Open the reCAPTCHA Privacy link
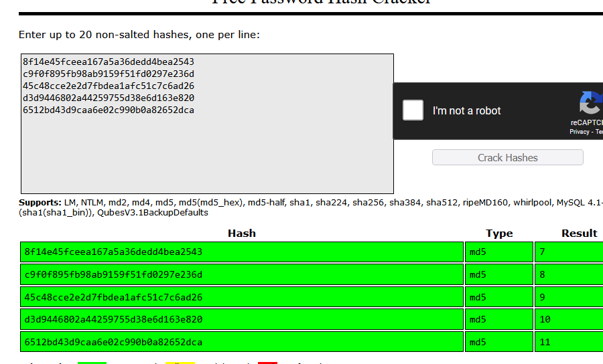 tap(579, 132)
